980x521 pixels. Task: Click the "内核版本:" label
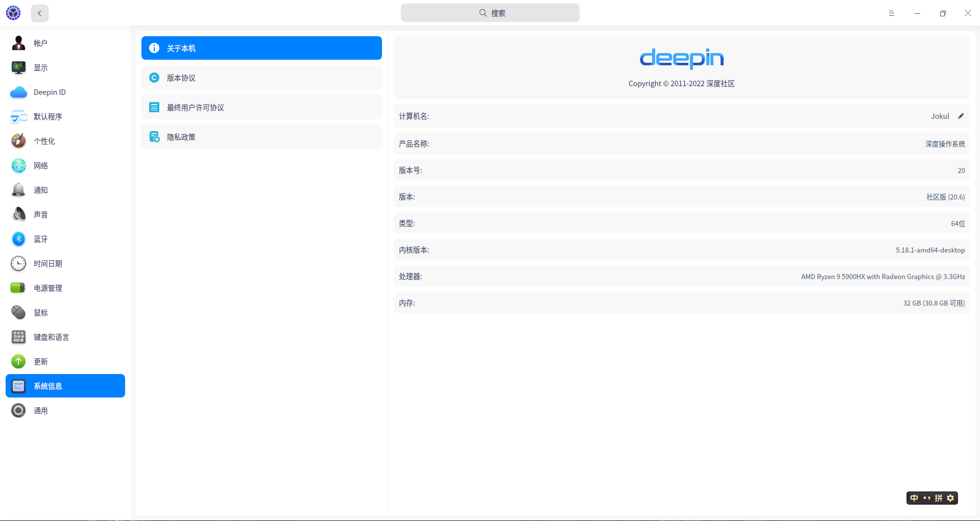(x=414, y=250)
